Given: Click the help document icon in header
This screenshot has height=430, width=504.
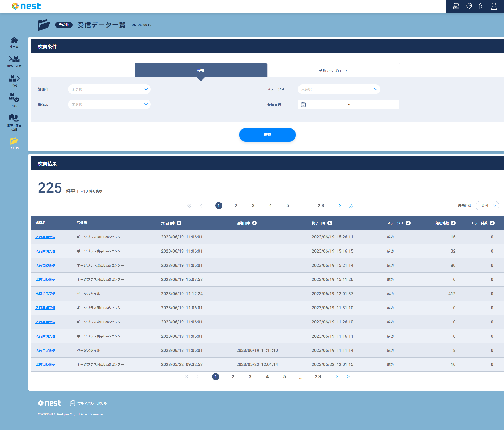Looking at the screenshot, I should coord(481,6).
